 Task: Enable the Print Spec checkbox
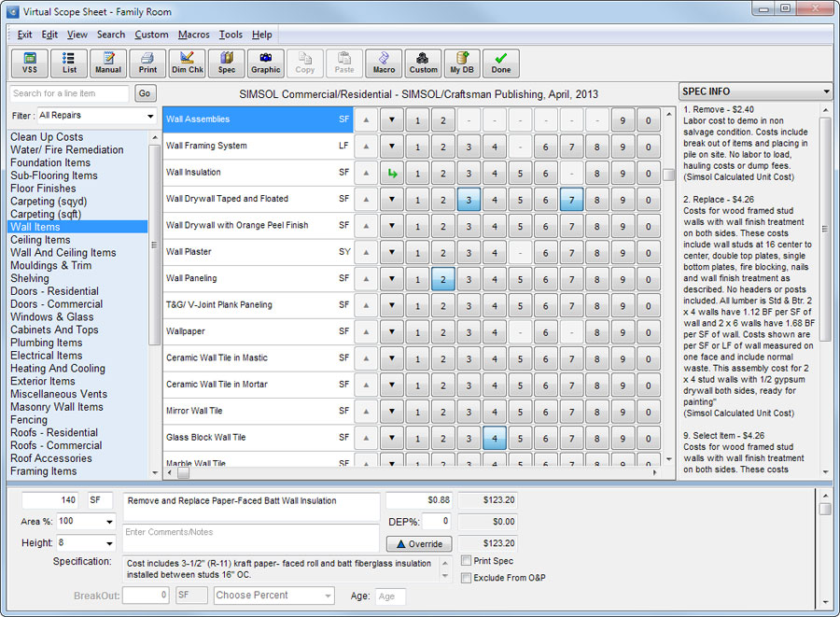[x=467, y=561]
